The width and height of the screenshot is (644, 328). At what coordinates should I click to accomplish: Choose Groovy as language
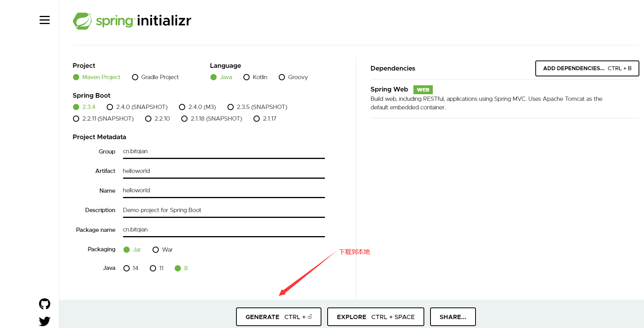click(x=293, y=77)
